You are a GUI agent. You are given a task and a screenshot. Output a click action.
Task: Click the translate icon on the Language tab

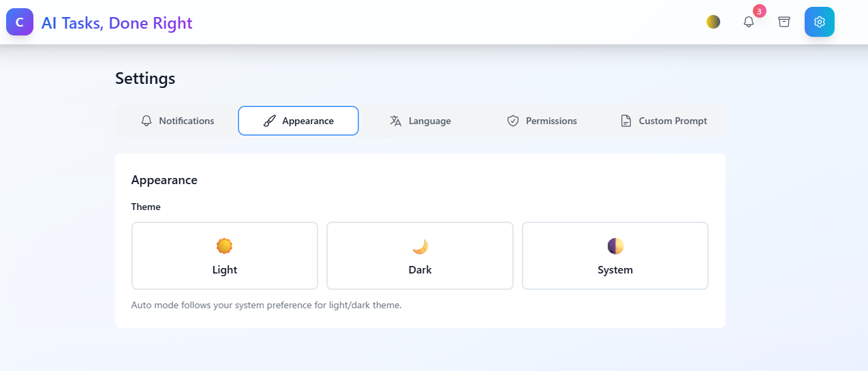[396, 121]
